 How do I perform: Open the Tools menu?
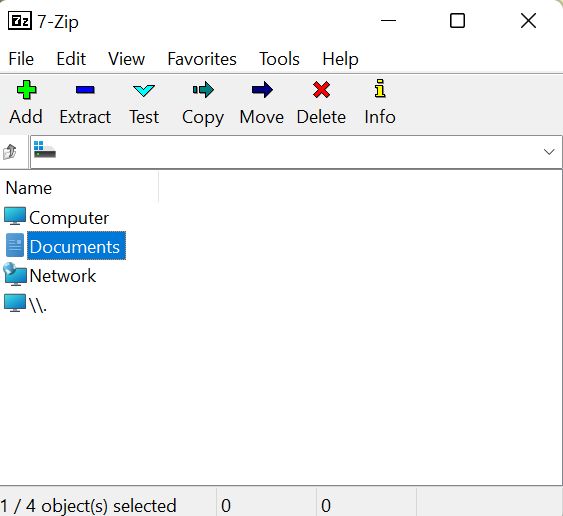point(279,59)
